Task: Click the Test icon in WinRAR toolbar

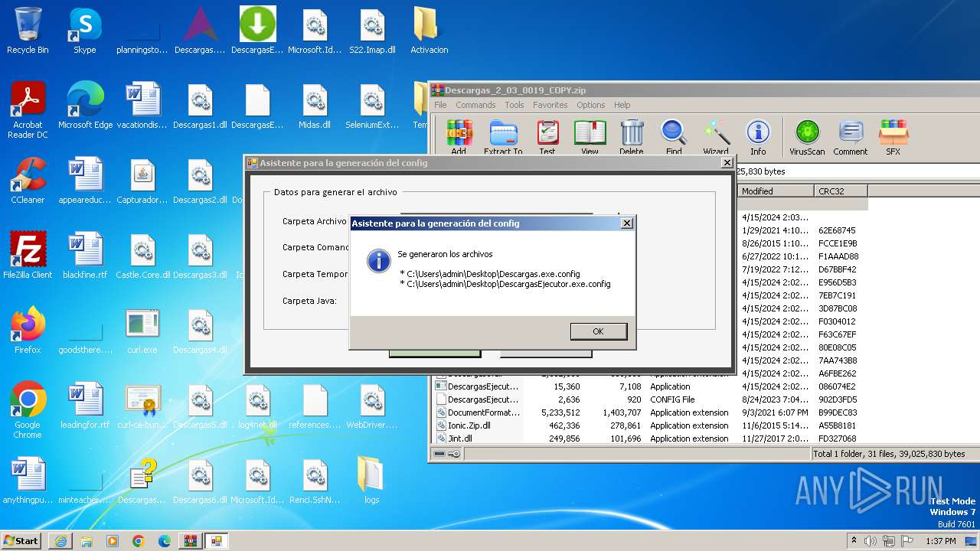Action: 547,137
